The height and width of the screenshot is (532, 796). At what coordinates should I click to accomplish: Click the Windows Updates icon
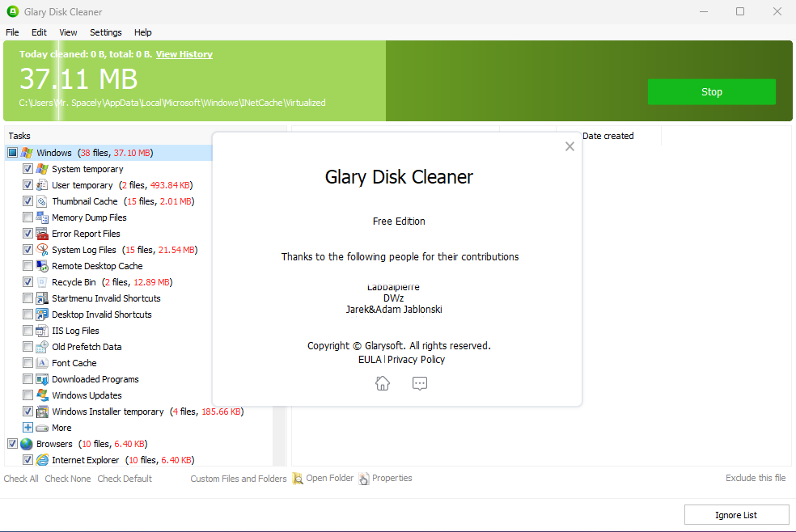click(42, 395)
